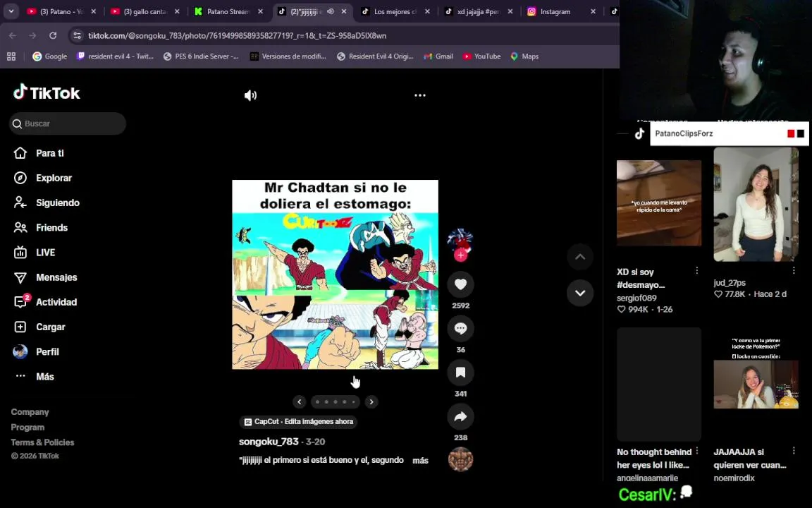Viewport: 812px width, 508px height.
Task: Go forward in browser history
Action: point(32,35)
